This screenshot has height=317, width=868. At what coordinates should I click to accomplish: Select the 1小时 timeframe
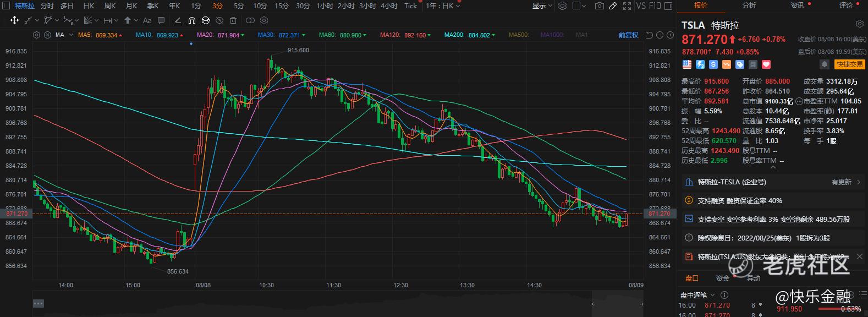[325, 6]
